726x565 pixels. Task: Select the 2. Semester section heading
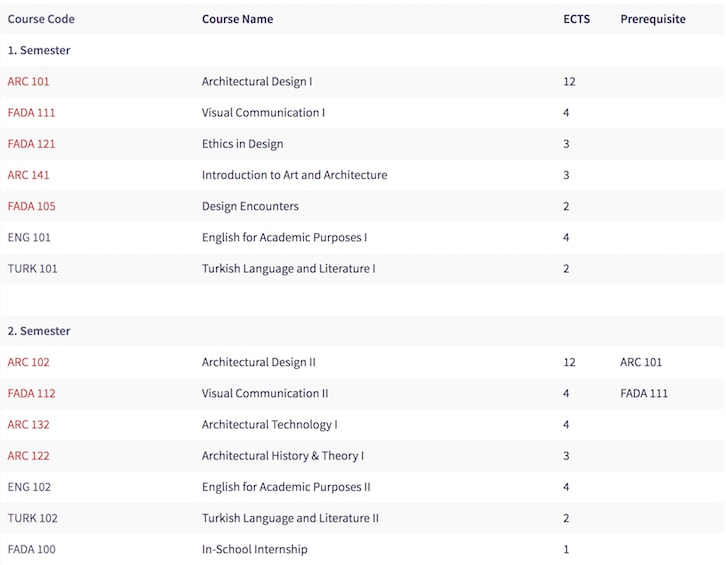click(x=39, y=331)
